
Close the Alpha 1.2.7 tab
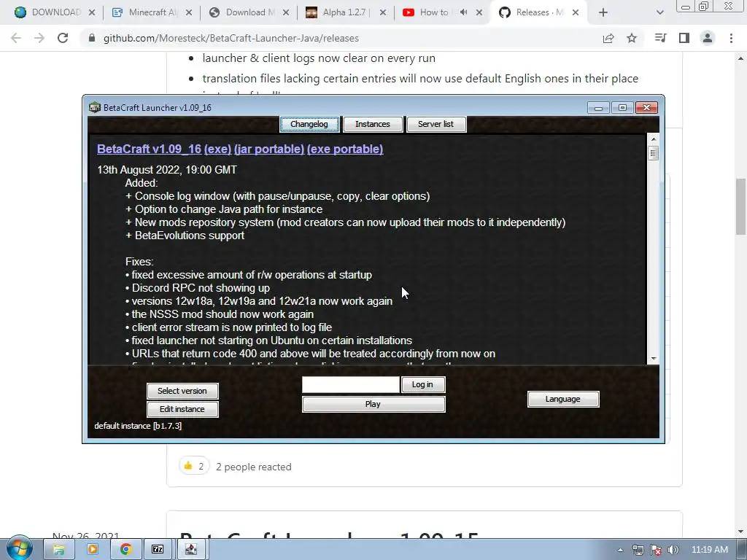[x=382, y=12]
